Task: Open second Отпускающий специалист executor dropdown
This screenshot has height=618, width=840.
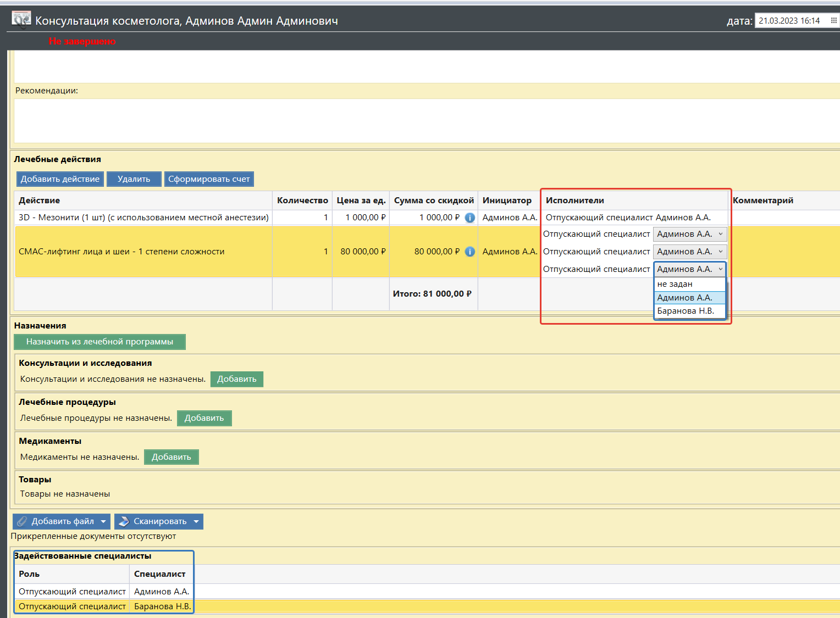Action: click(x=690, y=252)
